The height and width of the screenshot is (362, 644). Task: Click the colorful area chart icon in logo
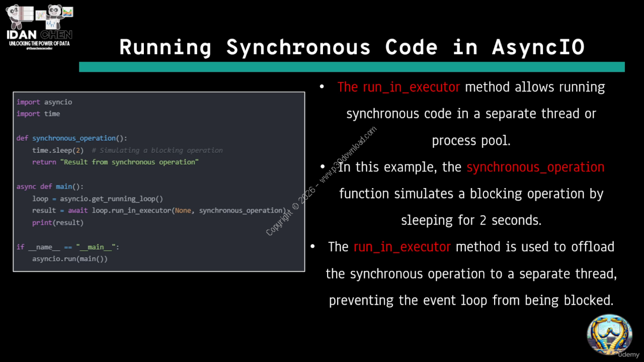[68, 12]
